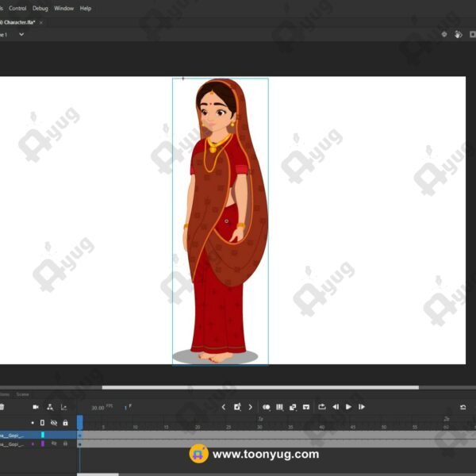The width and height of the screenshot is (476, 476).
Task: Toggle clip content outside stage
Action: pyautogui.click(x=473, y=34)
